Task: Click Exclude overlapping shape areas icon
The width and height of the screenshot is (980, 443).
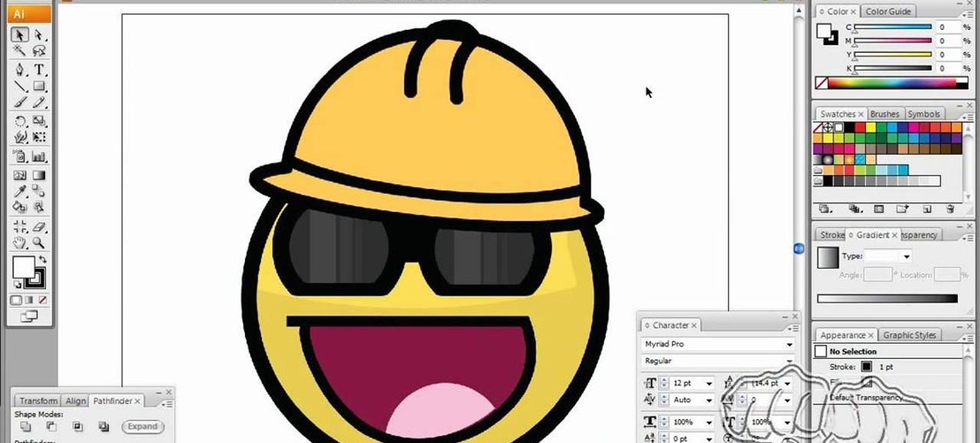Action: [x=103, y=426]
